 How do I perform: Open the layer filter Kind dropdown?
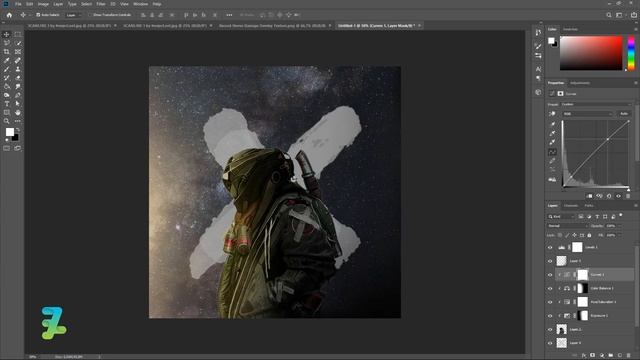pyautogui.click(x=562, y=216)
